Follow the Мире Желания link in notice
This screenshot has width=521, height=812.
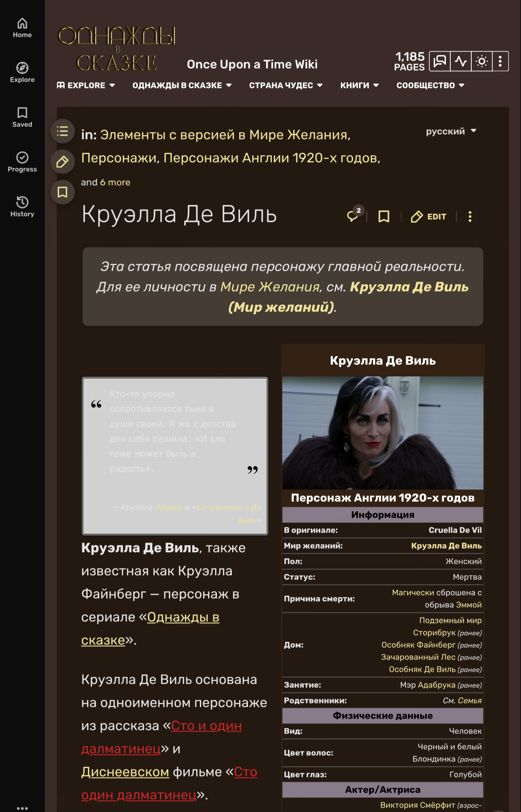coord(270,287)
